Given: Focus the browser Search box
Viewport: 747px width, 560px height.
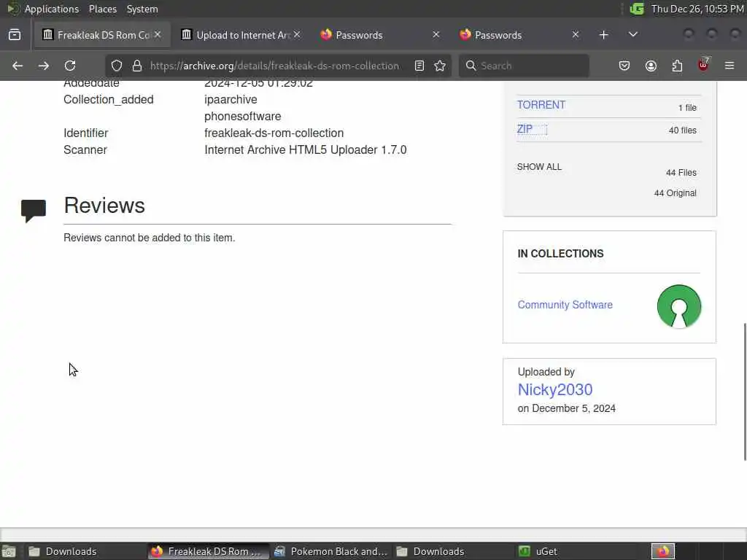Looking at the screenshot, I should pos(524,66).
